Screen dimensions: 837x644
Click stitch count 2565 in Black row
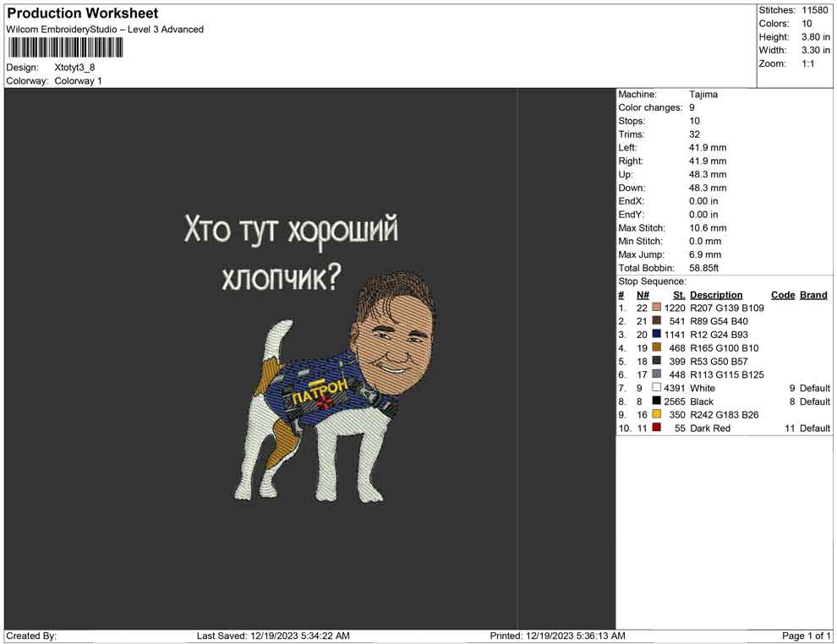[674, 401]
